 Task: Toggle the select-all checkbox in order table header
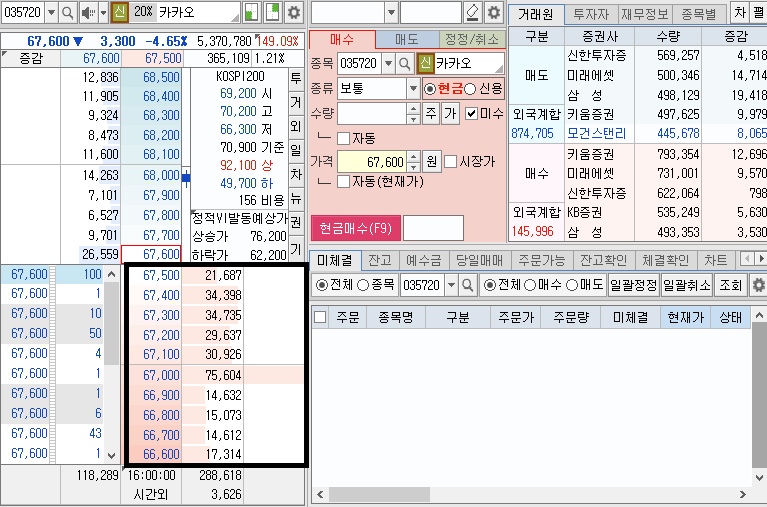pyautogui.click(x=320, y=317)
